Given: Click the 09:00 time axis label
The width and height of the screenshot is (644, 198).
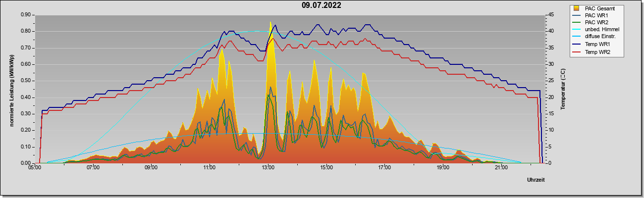Looking at the screenshot, I should (x=151, y=168).
